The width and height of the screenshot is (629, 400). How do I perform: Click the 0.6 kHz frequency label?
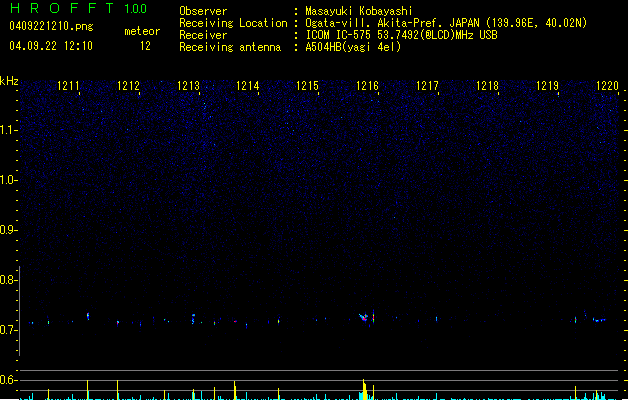pos(8,380)
